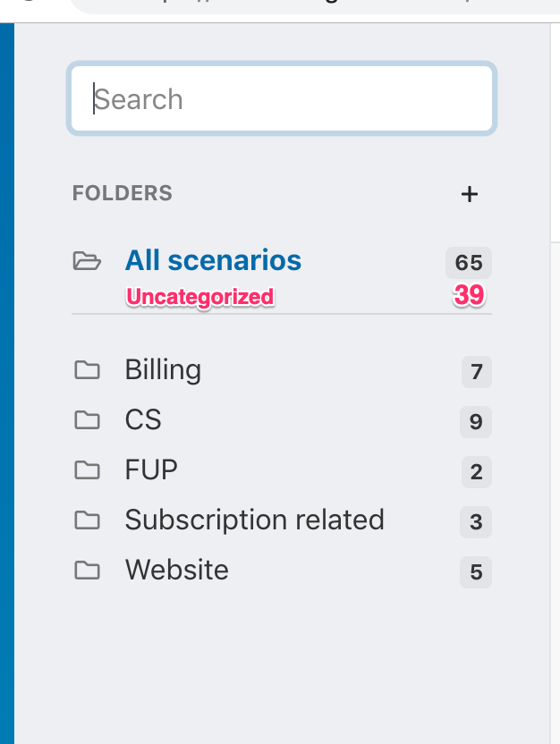This screenshot has width=560, height=744.
Task: Click the FOLDERS section heading
Action: (x=123, y=193)
